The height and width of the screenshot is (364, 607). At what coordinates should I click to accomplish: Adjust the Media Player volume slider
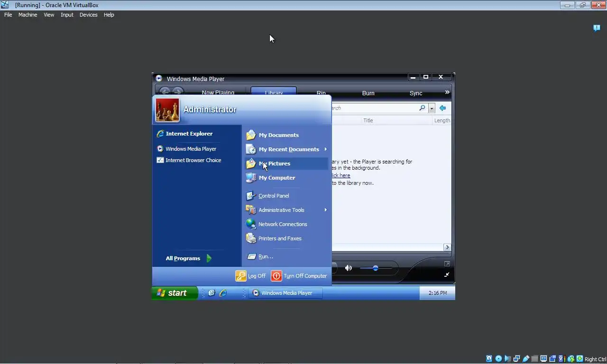click(376, 268)
